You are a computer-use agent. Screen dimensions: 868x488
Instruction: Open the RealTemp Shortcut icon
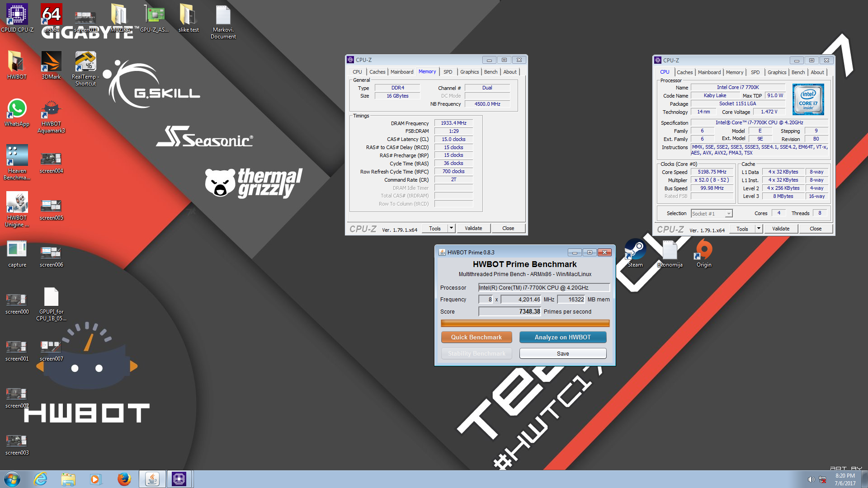[85, 68]
